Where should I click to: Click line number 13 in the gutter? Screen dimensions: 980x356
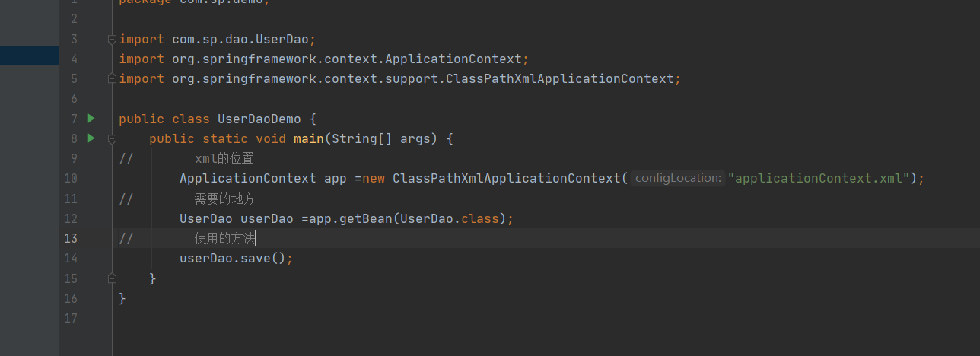pyautogui.click(x=71, y=238)
